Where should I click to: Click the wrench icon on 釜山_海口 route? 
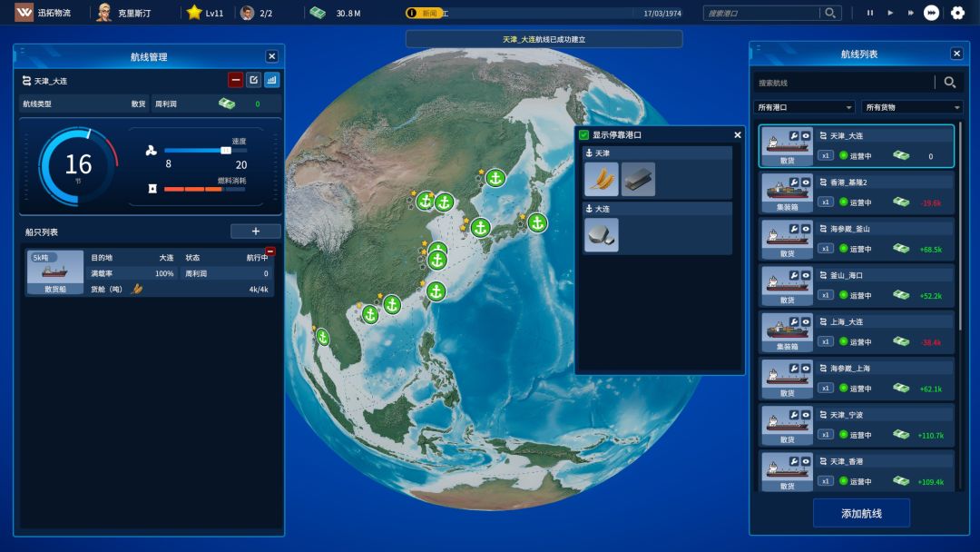794,275
